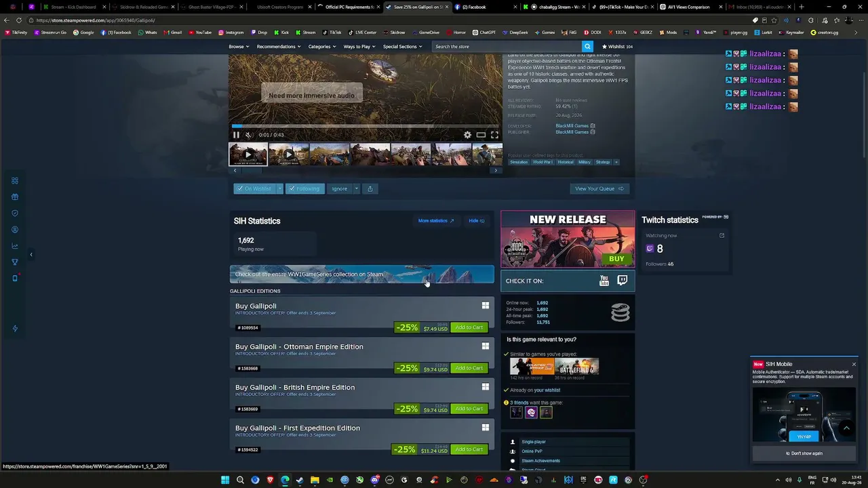Click the store search input field

coord(507,47)
